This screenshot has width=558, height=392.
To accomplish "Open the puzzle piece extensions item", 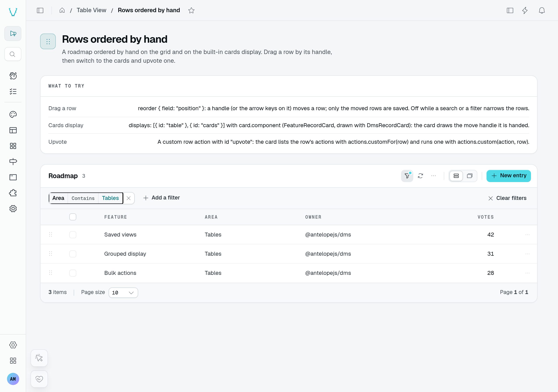I will coord(13,193).
